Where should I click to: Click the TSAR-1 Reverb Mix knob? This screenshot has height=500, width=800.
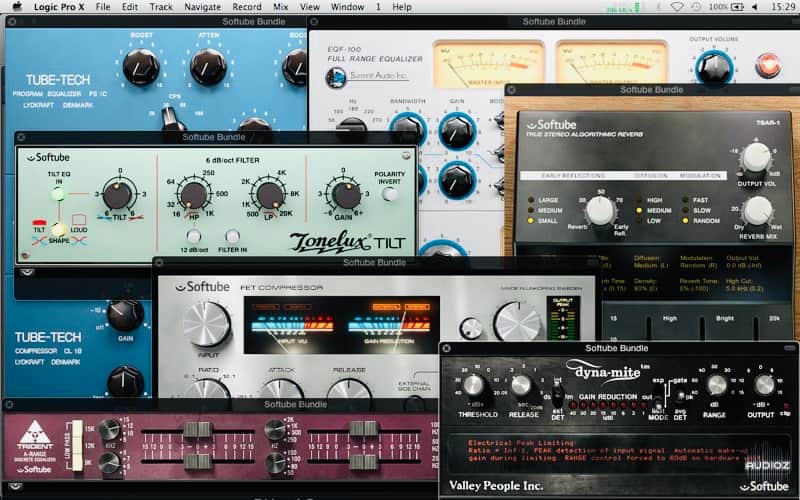[758, 211]
